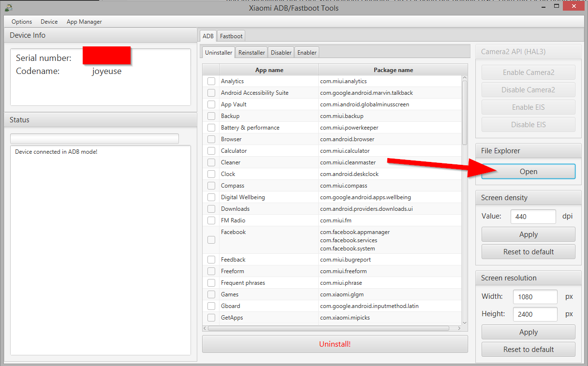Tick the Analytics app checkbox
This screenshot has width=588, height=366.
click(x=211, y=81)
